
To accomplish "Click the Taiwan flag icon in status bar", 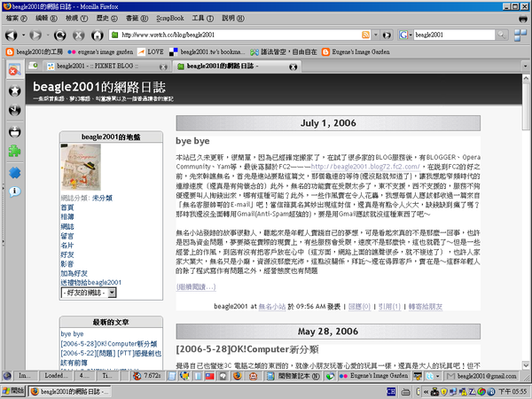I will click(210, 376).
